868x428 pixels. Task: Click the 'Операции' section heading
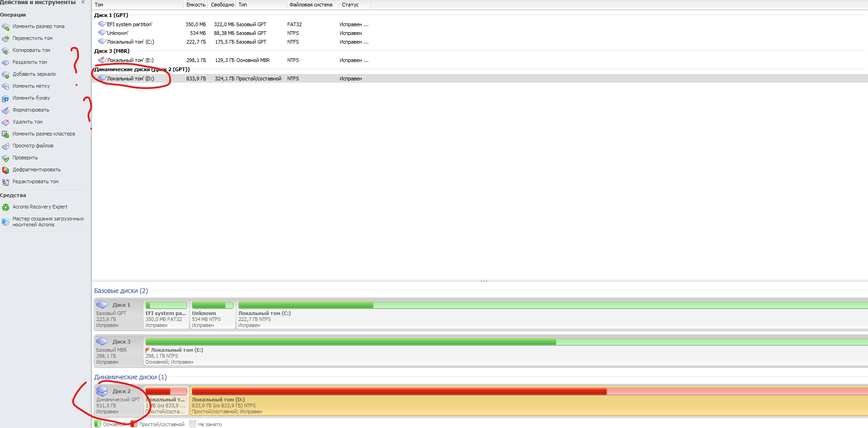(x=13, y=15)
